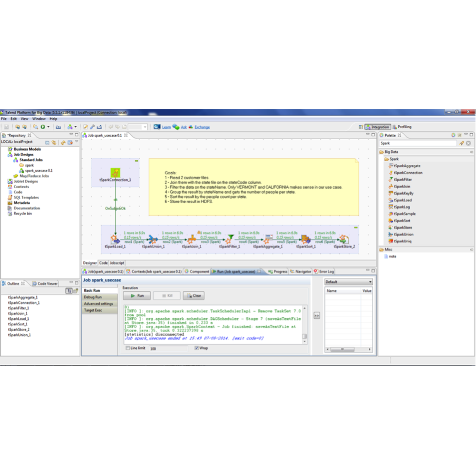Click the tSparkStore_2 component on canvas
The image size is (476, 476).
(344, 239)
